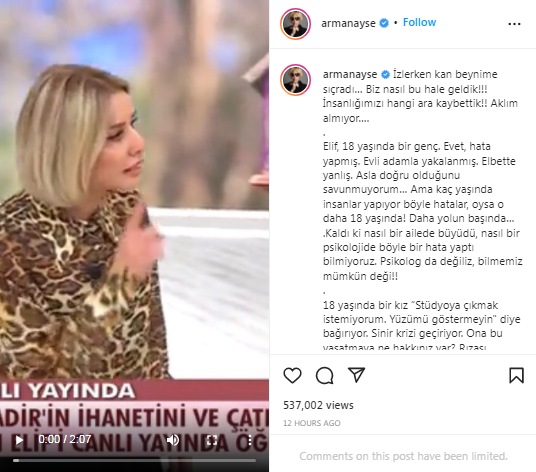Click the verified badge next to header username
Image resolution: width=536 pixels, height=472 pixels.
coord(384,23)
